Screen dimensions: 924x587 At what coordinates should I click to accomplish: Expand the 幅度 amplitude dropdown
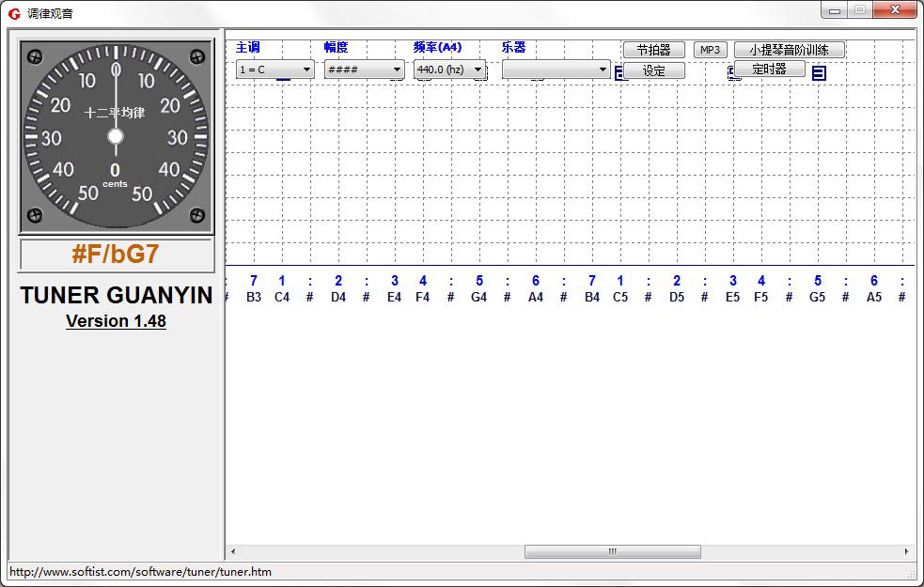click(x=364, y=70)
